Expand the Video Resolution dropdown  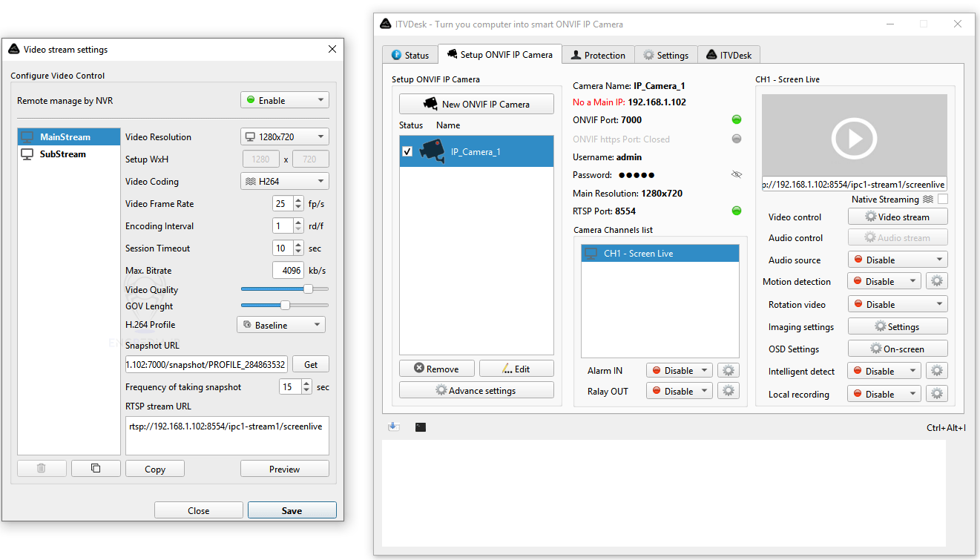[285, 137]
